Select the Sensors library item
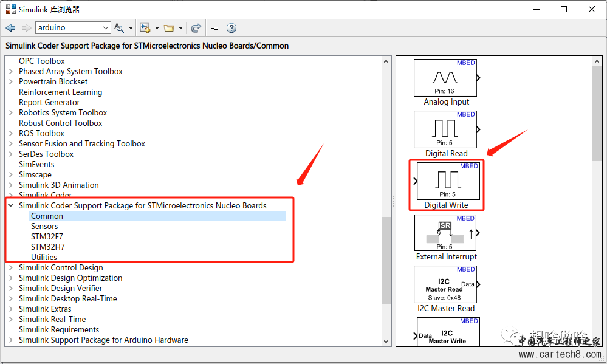 click(x=44, y=226)
